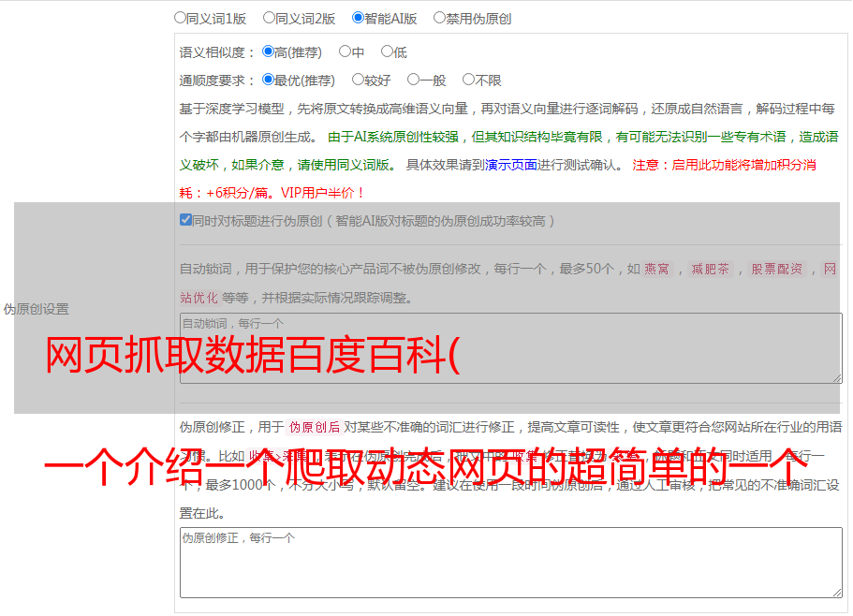The width and height of the screenshot is (853, 616).
Task: Select the 同义词1版 radio option
Action: pos(180,18)
